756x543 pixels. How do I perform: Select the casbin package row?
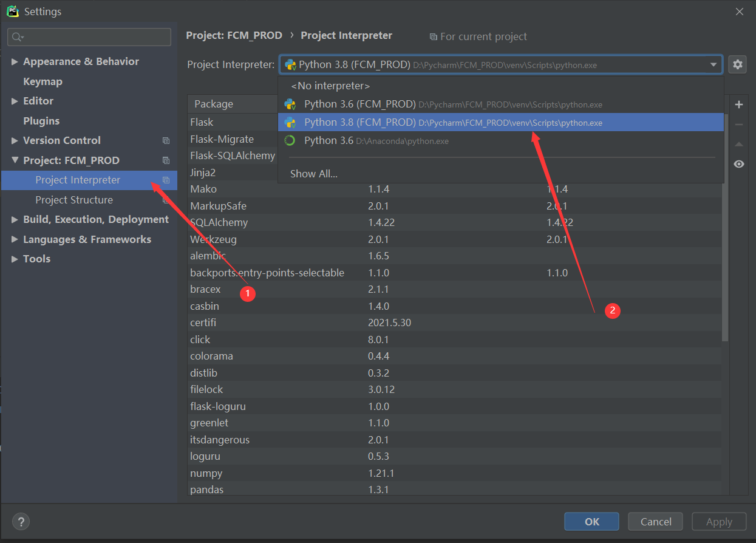coord(454,306)
